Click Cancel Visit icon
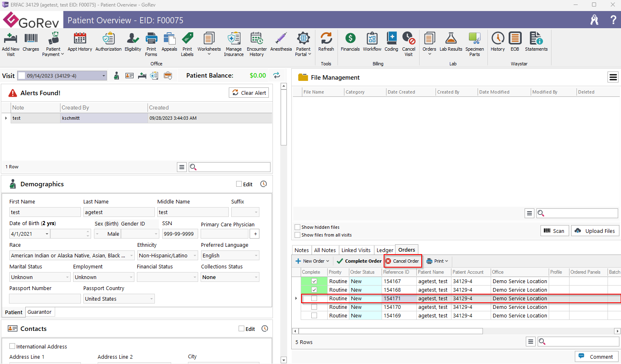This screenshot has height=364, width=621. 409,44
